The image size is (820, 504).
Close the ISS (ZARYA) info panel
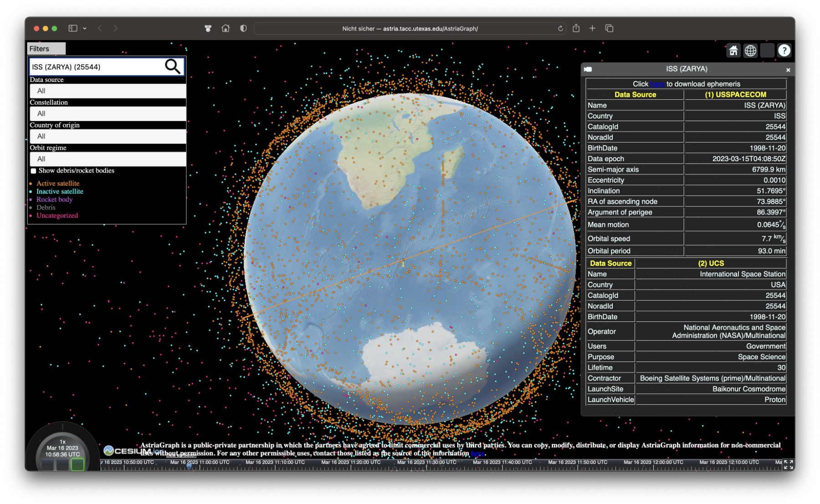tap(788, 70)
